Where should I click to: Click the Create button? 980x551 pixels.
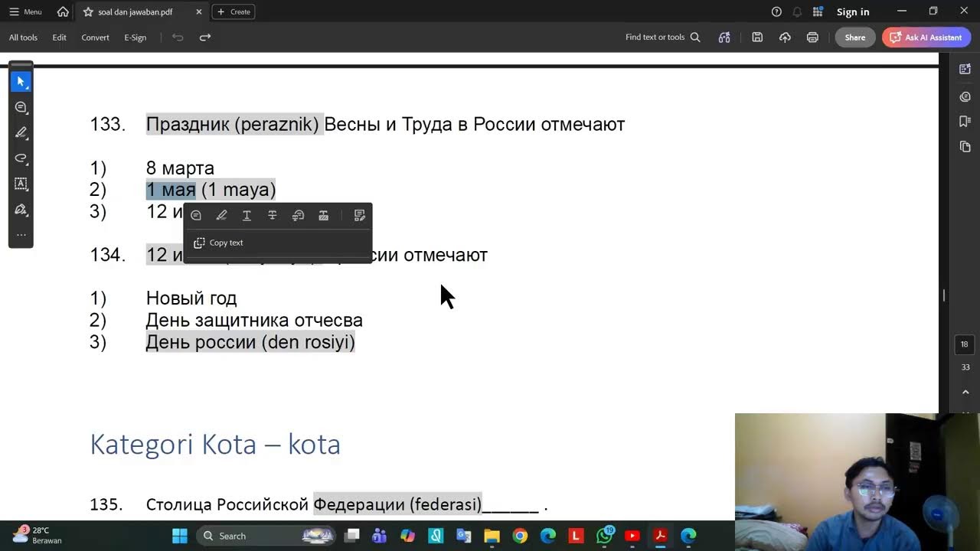point(234,11)
